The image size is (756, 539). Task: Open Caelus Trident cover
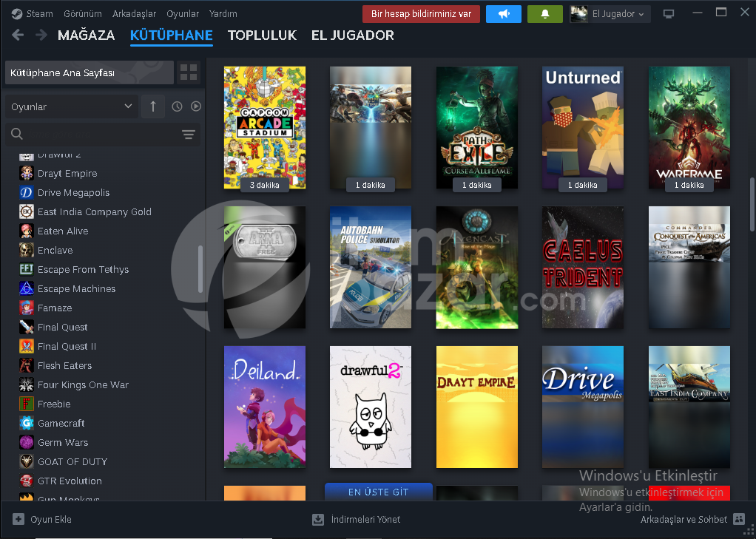point(582,267)
